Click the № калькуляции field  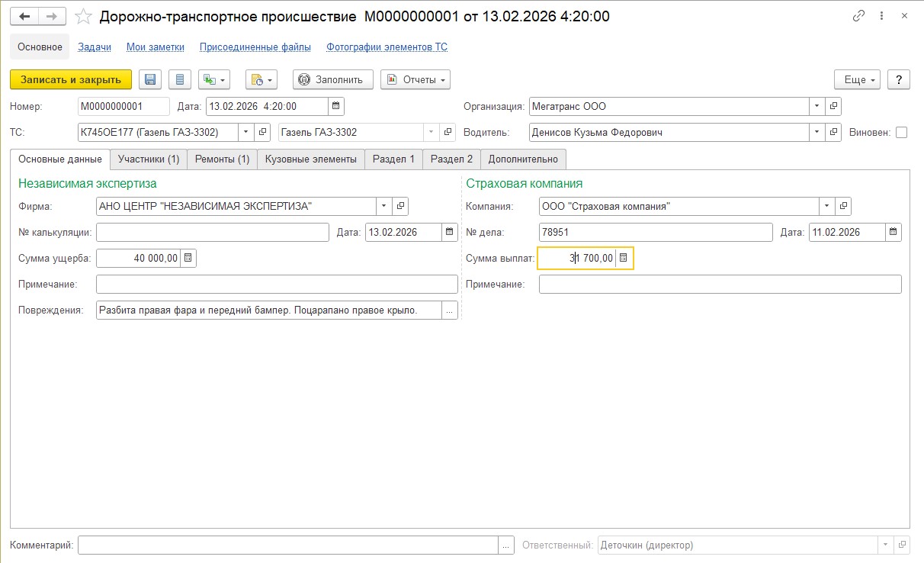tap(213, 232)
